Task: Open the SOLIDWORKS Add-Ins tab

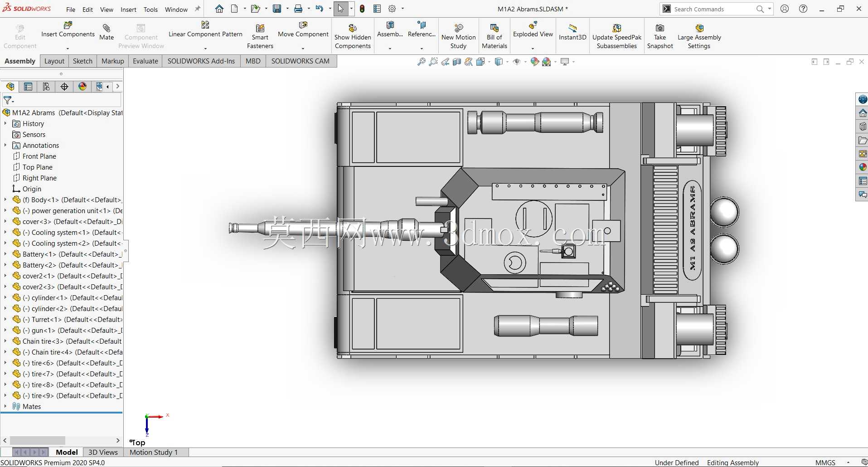Action: point(201,61)
